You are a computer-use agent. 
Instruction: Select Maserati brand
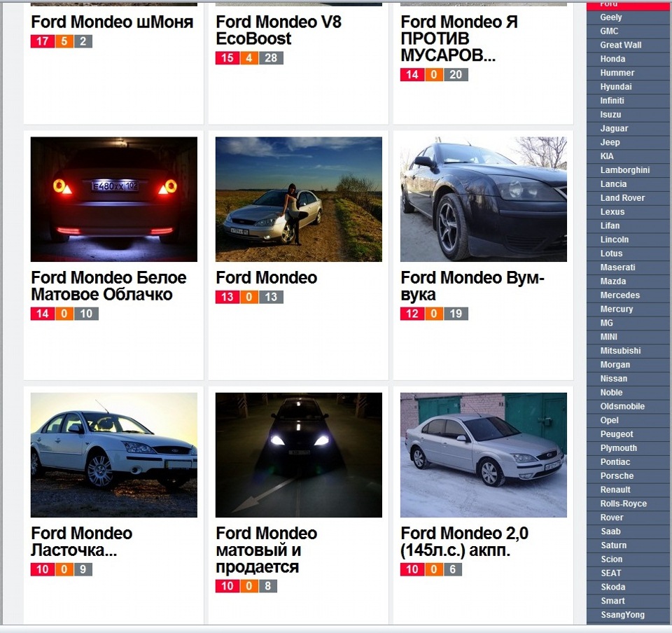pyautogui.click(x=629, y=267)
